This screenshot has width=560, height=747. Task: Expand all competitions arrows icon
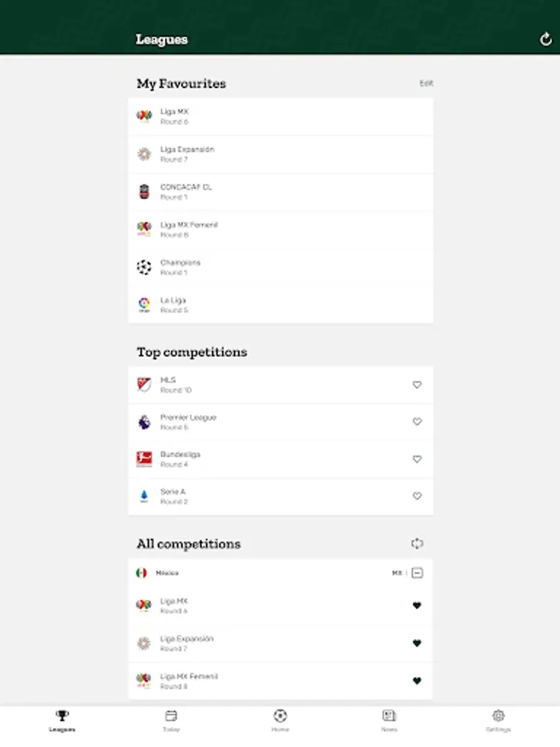[x=417, y=544]
